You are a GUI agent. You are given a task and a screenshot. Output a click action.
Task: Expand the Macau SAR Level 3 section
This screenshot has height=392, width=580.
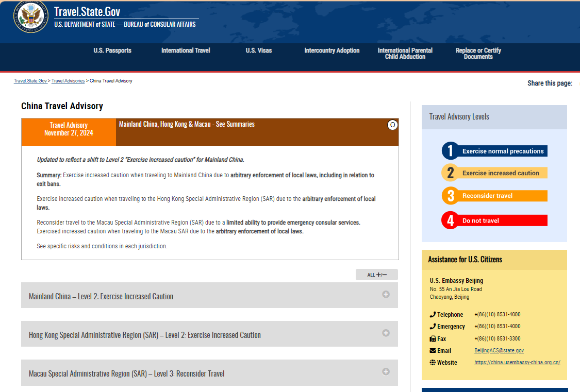[386, 372]
